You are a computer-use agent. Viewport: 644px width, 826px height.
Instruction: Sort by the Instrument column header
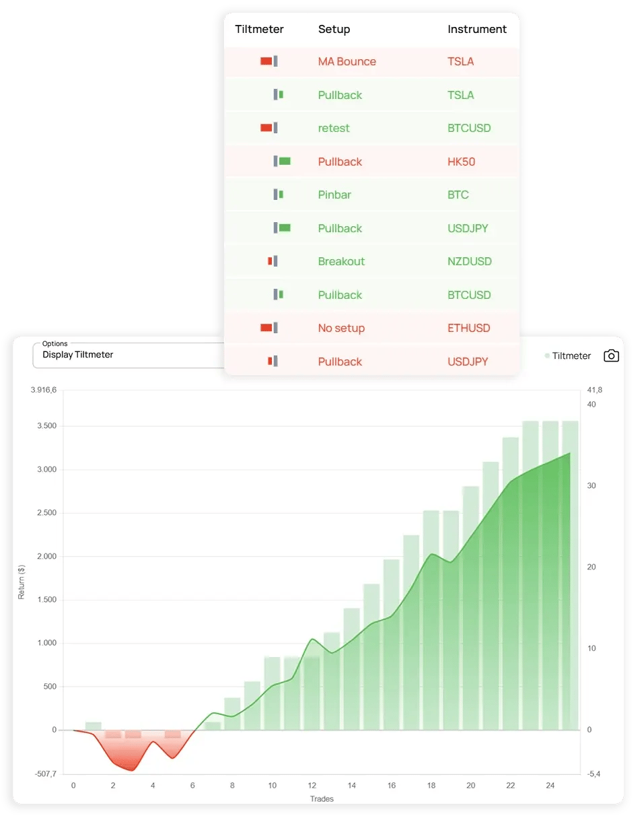477,29
